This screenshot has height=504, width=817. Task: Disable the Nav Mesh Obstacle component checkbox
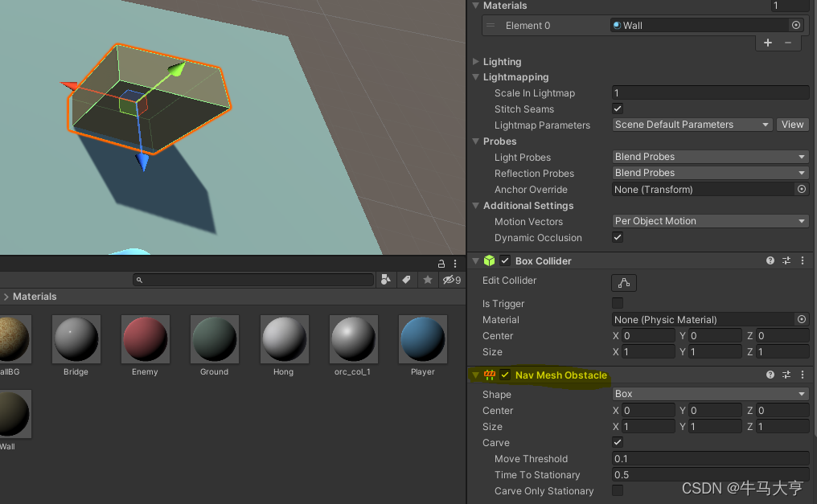[x=505, y=375]
